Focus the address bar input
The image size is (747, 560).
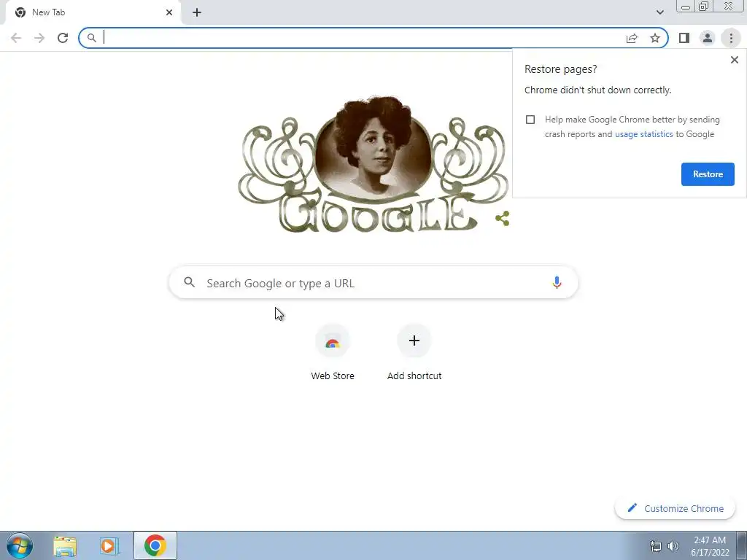[x=362, y=38]
